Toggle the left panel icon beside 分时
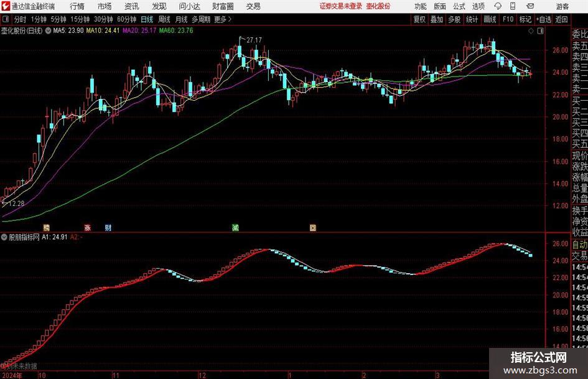This screenshot has height=379, width=588. 5,19
